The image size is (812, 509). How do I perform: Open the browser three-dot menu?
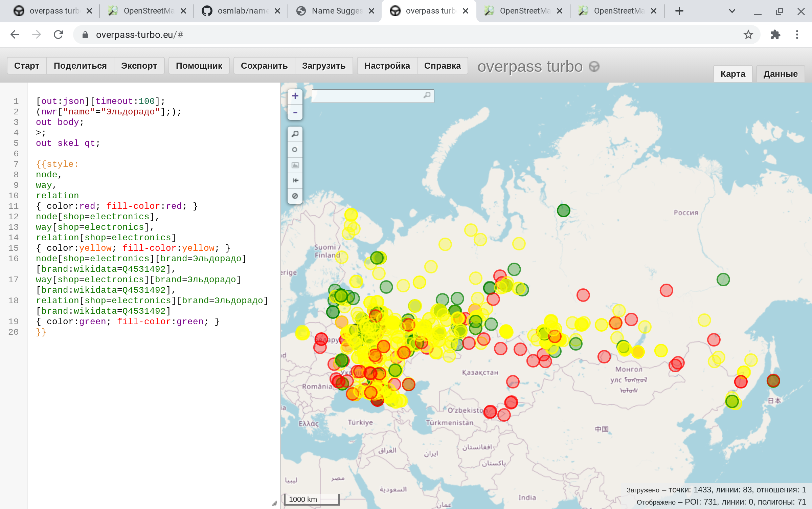click(797, 35)
